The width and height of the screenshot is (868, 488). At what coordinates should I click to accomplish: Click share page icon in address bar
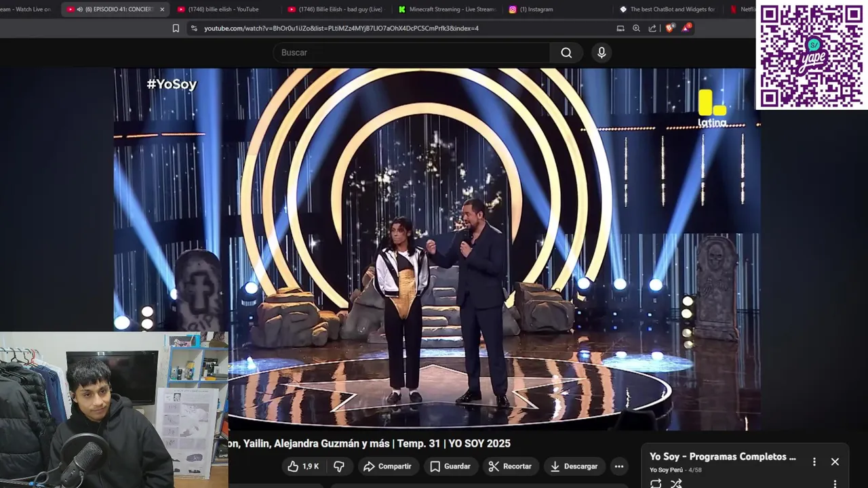(652, 28)
